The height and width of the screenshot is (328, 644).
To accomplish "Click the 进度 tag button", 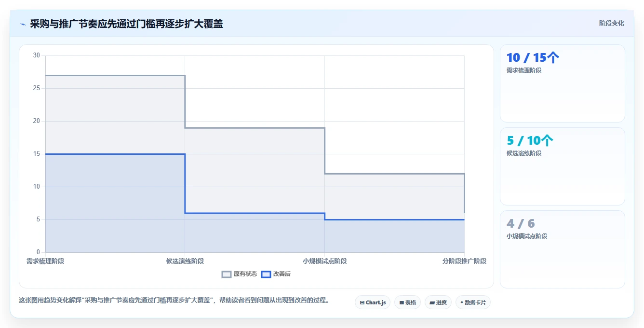I will (438, 302).
